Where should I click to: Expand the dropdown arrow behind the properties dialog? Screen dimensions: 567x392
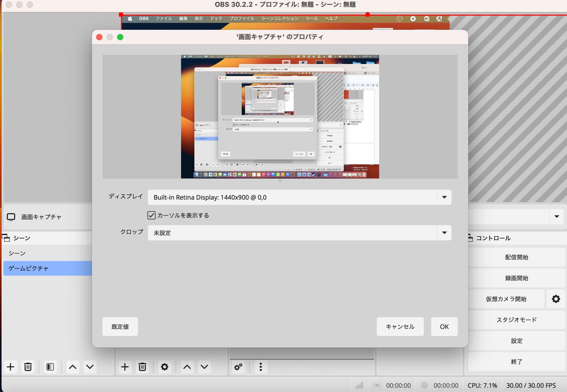[x=557, y=216]
